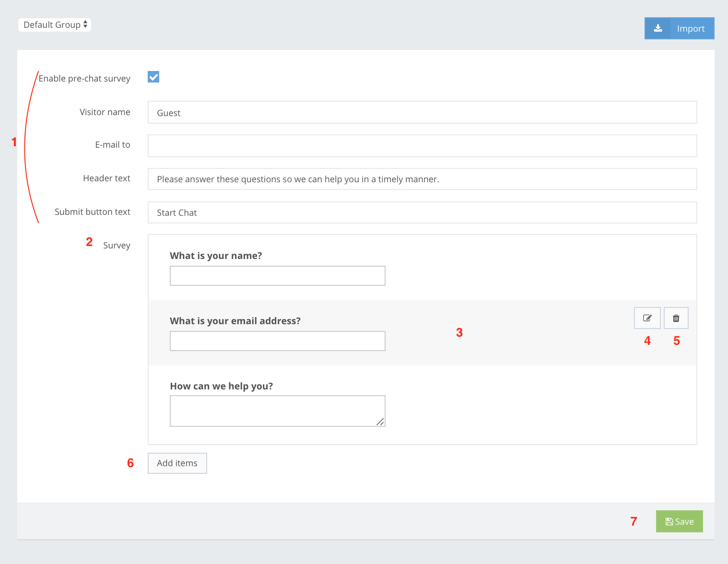Image resolution: width=728 pixels, height=564 pixels.
Task: Focus the Visitor name field containing Guest
Action: pos(422,113)
